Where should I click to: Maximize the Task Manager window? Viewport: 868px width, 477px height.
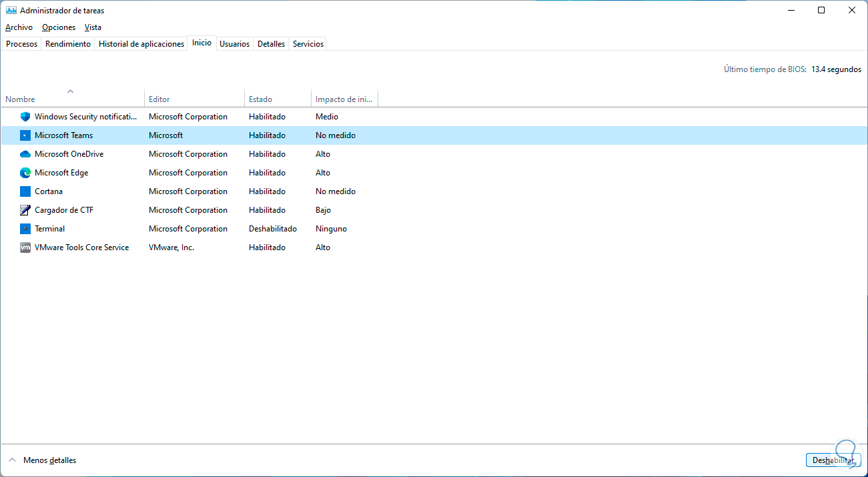pyautogui.click(x=821, y=10)
